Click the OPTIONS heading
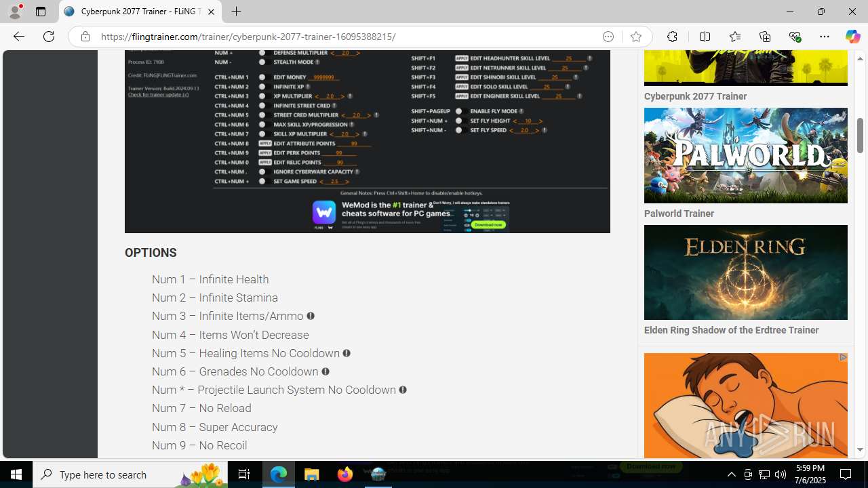 [151, 253]
